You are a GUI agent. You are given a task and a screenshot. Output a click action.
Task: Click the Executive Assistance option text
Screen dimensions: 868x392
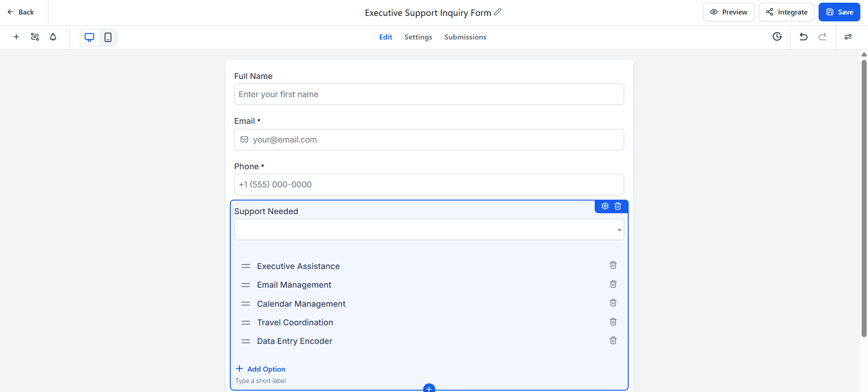(x=298, y=266)
